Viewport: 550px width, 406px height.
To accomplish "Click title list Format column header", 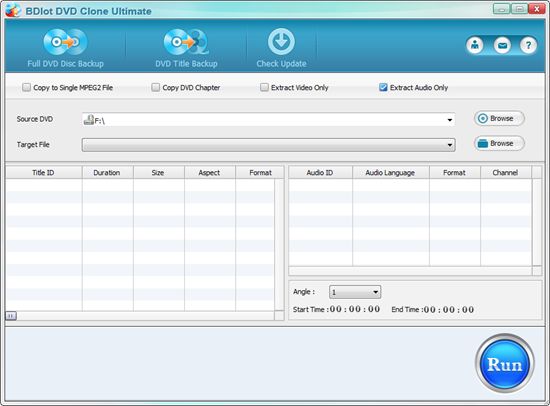I will click(x=260, y=173).
